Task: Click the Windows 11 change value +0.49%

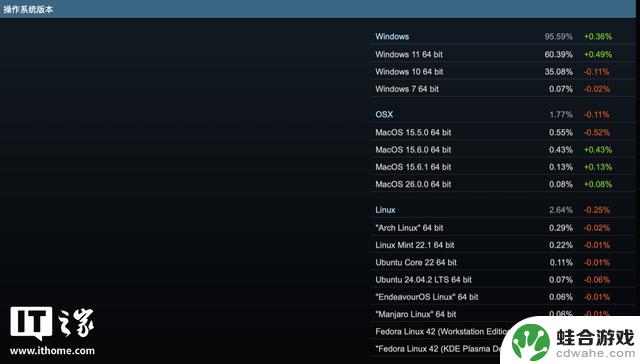Action: pos(598,54)
